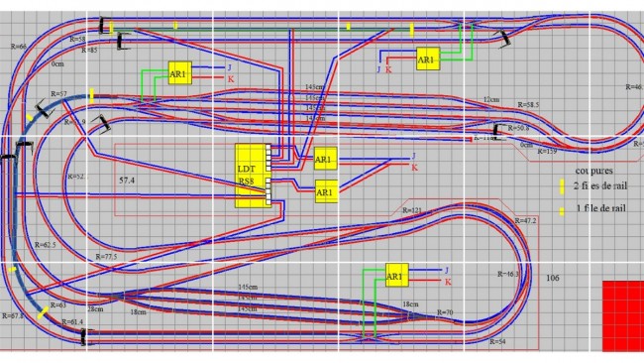Click the R=70 radius label

(x=445, y=312)
